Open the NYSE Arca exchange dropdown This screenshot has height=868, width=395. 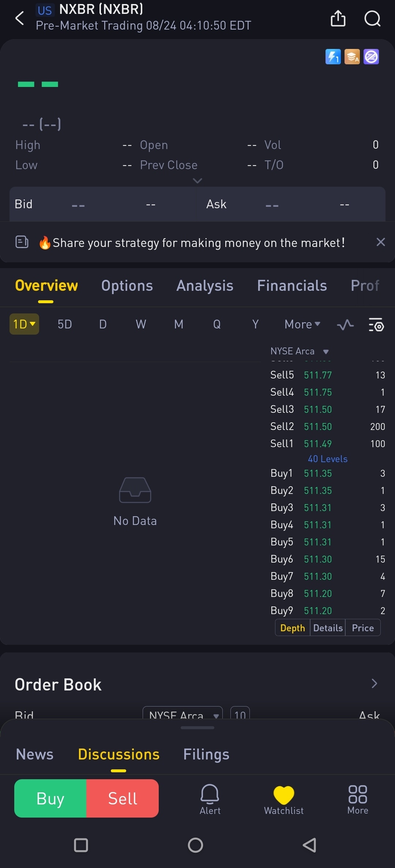pyautogui.click(x=300, y=351)
